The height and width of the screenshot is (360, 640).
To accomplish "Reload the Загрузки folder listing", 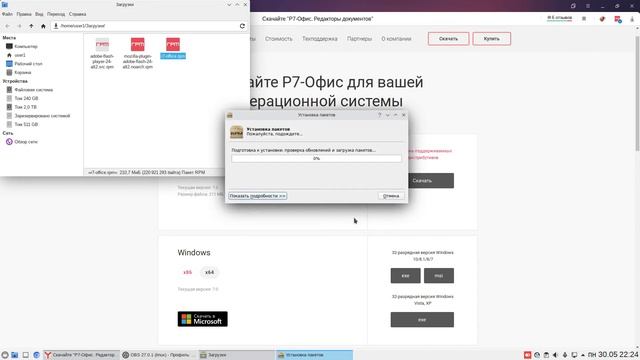I will (242, 26).
